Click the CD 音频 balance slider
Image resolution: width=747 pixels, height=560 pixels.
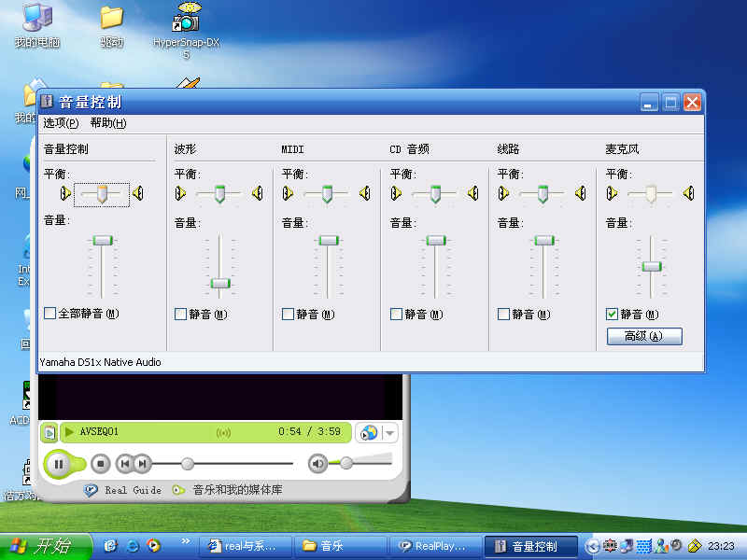click(x=435, y=194)
